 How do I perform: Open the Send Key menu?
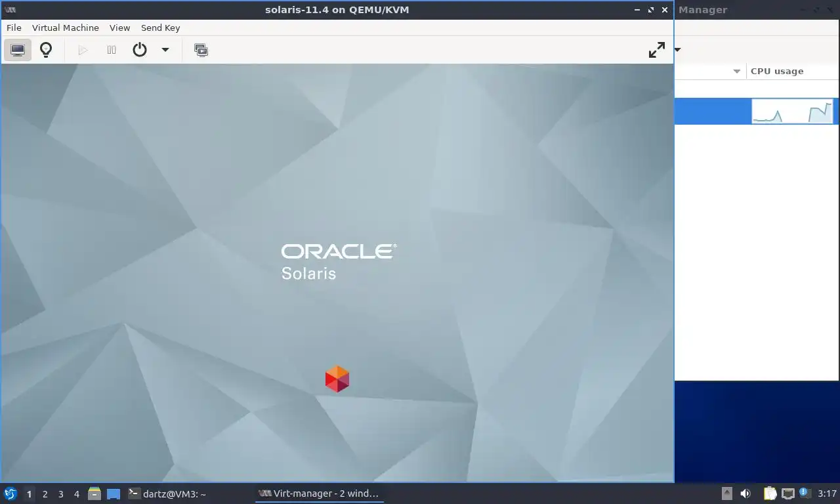pyautogui.click(x=160, y=28)
